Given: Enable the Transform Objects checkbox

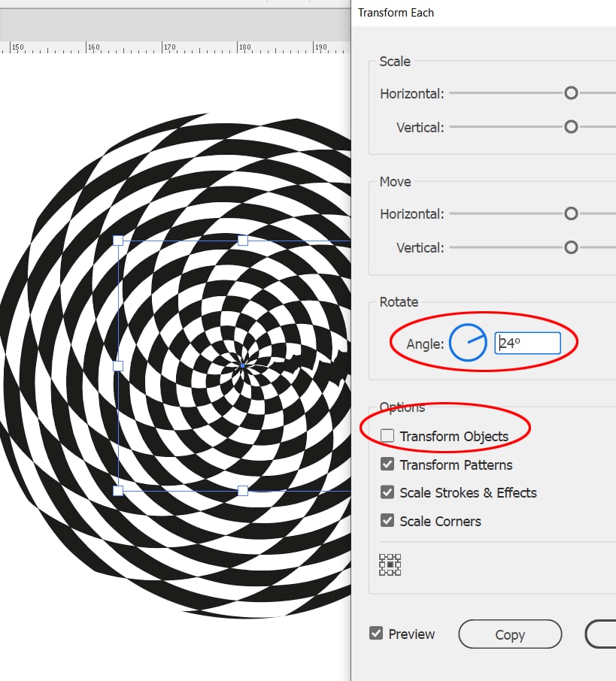Looking at the screenshot, I should point(387,436).
